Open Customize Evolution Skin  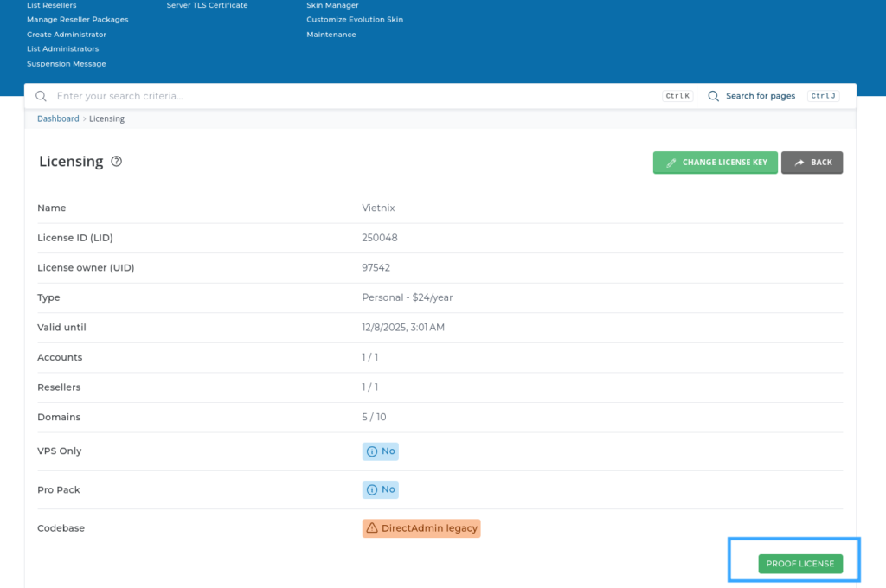click(355, 19)
